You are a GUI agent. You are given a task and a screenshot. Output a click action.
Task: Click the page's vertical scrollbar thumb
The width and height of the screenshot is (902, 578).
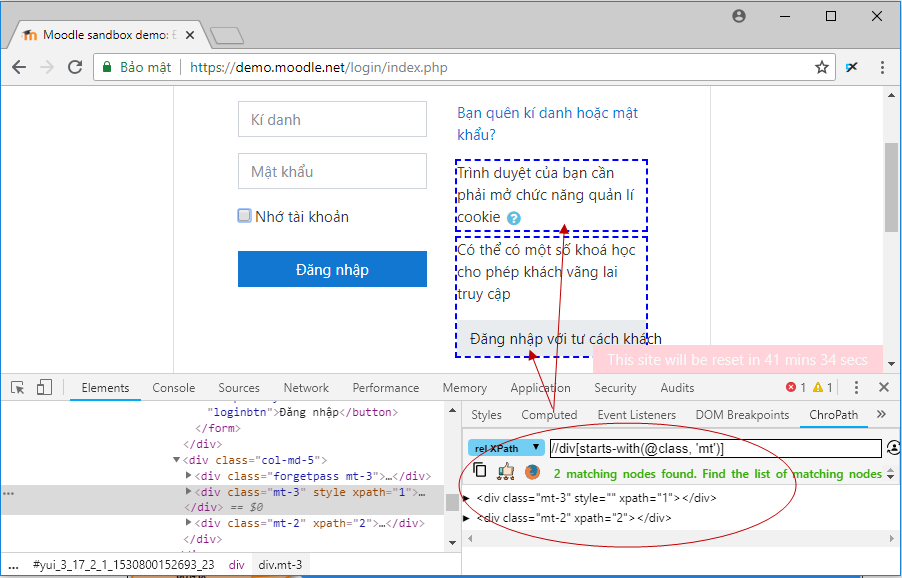(891, 186)
